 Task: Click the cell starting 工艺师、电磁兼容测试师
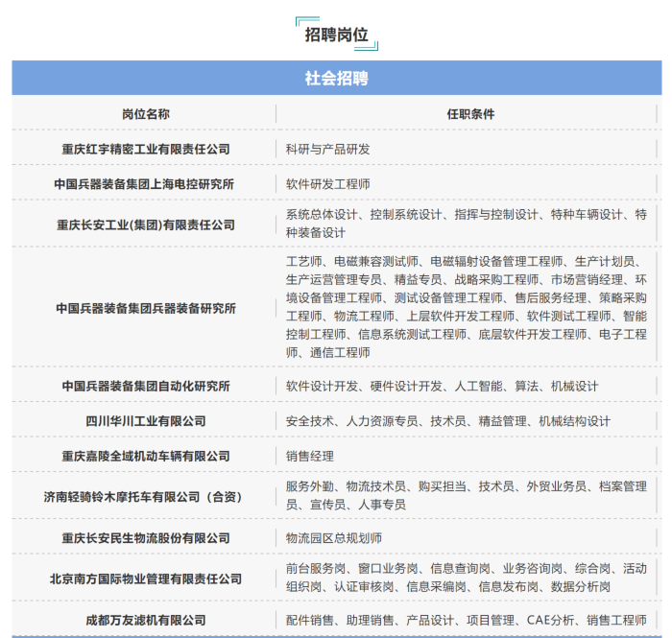[x=467, y=307]
